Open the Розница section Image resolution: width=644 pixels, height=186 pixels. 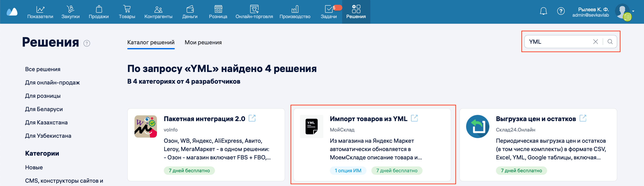[218, 12]
